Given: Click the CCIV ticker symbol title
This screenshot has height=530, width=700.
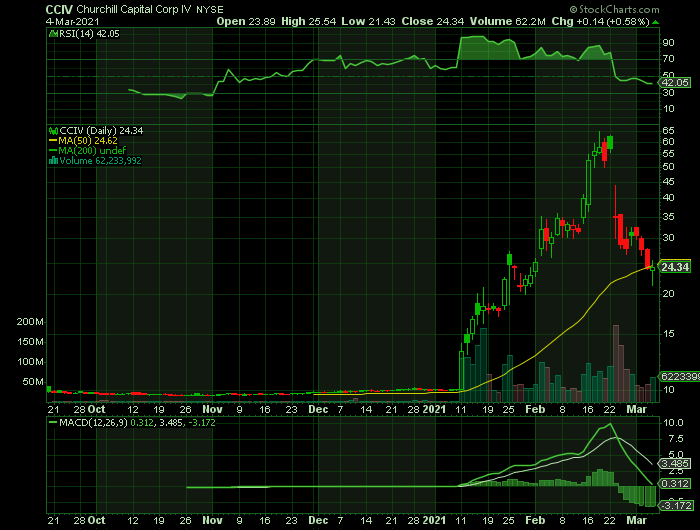Looking at the screenshot, I should 60,8.
